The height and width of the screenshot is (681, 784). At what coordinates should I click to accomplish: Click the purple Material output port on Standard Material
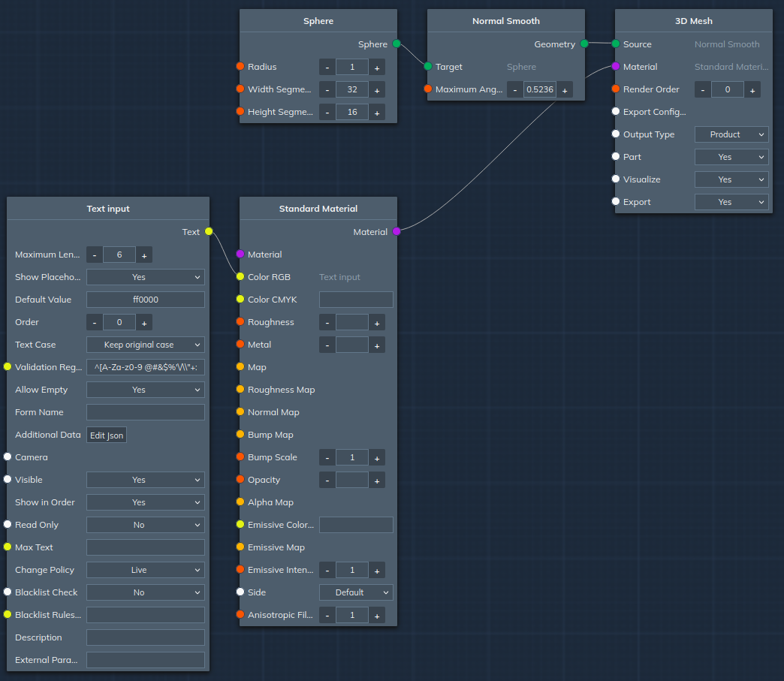pos(397,232)
